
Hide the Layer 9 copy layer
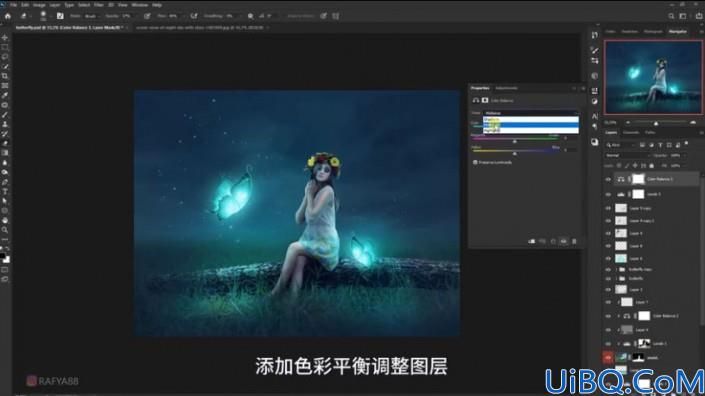coord(608,208)
